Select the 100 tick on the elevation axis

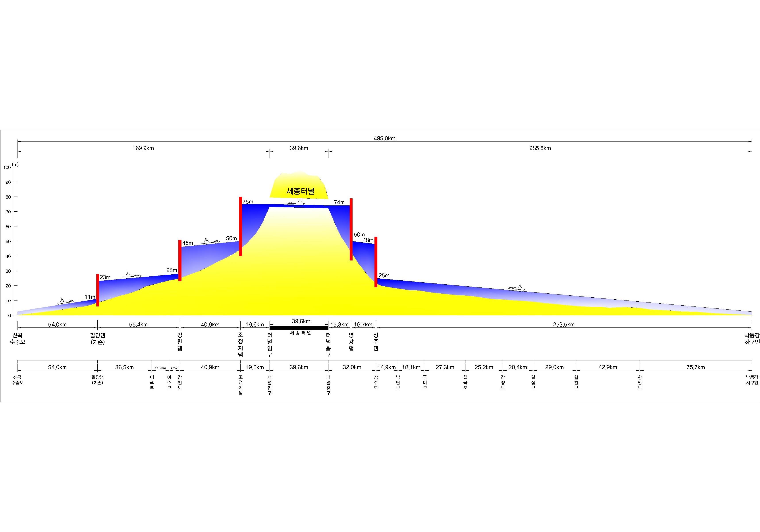point(7,167)
